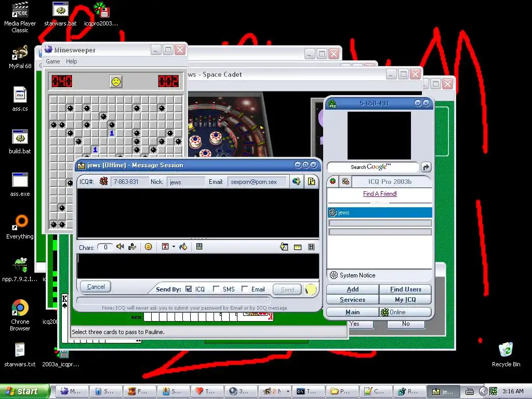
Task: Select the build.bat desktop icon
Action: 20,142
